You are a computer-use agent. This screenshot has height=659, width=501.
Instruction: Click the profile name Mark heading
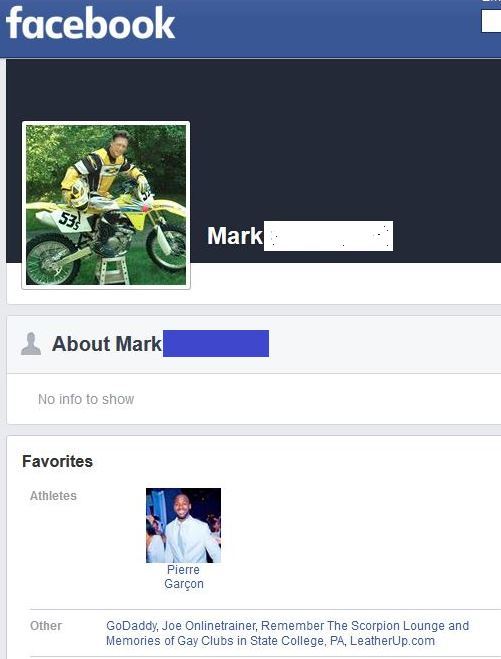pyautogui.click(x=235, y=236)
